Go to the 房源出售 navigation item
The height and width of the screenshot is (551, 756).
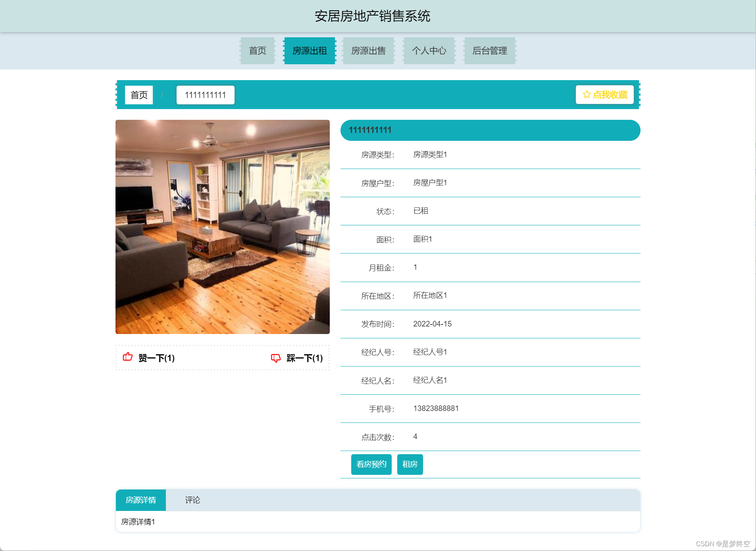coord(368,51)
